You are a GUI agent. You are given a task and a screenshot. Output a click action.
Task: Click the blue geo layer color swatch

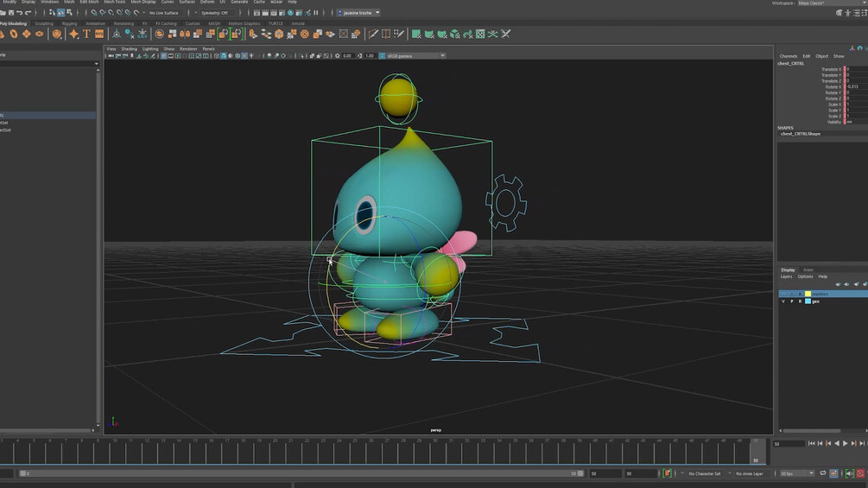808,301
